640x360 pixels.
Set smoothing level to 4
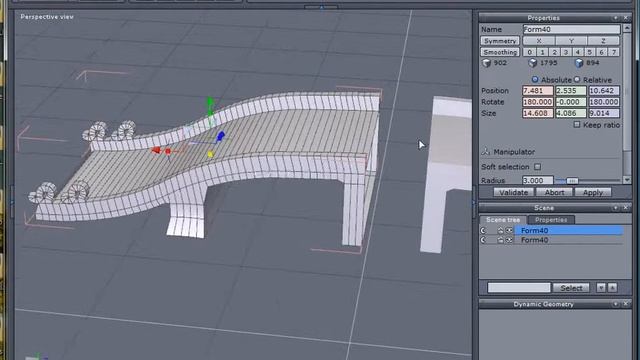[x=578, y=52]
